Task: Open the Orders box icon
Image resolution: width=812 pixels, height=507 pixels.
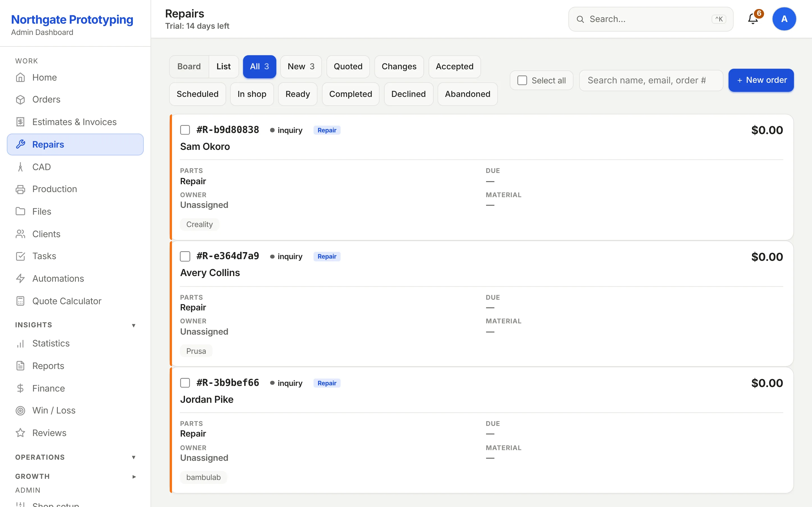Action: pyautogui.click(x=21, y=100)
